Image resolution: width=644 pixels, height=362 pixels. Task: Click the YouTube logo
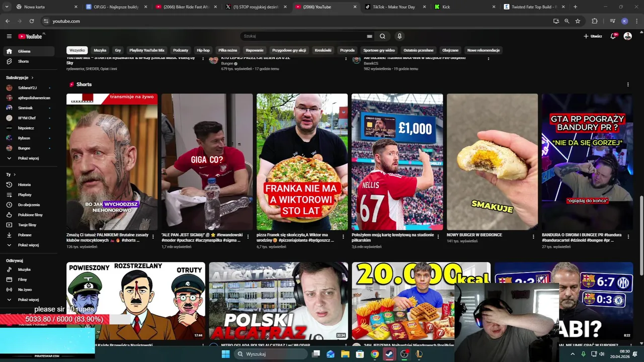click(x=30, y=36)
